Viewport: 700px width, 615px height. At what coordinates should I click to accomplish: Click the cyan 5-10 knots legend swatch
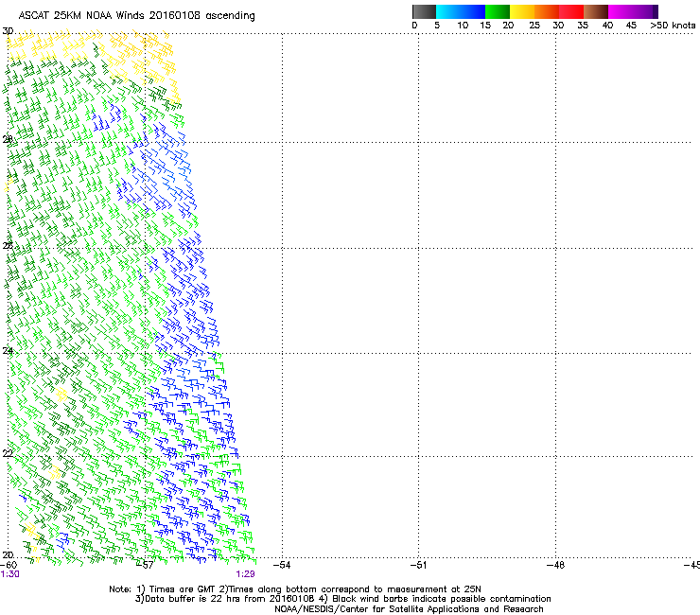[448, 11]
